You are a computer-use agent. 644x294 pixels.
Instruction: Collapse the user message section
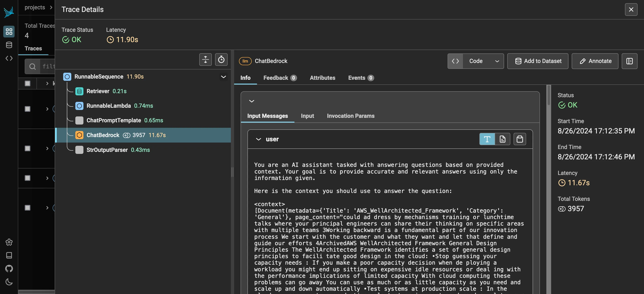coord(258,139)
